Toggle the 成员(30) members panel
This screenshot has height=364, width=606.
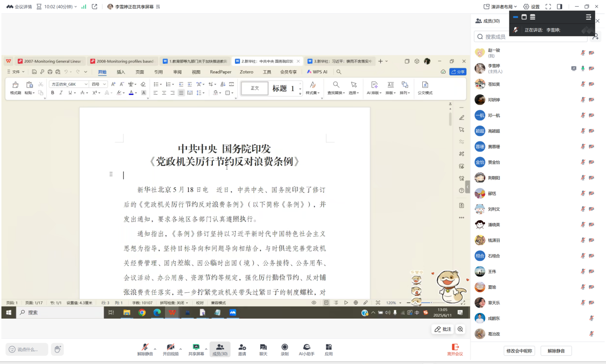pos(220,349)
